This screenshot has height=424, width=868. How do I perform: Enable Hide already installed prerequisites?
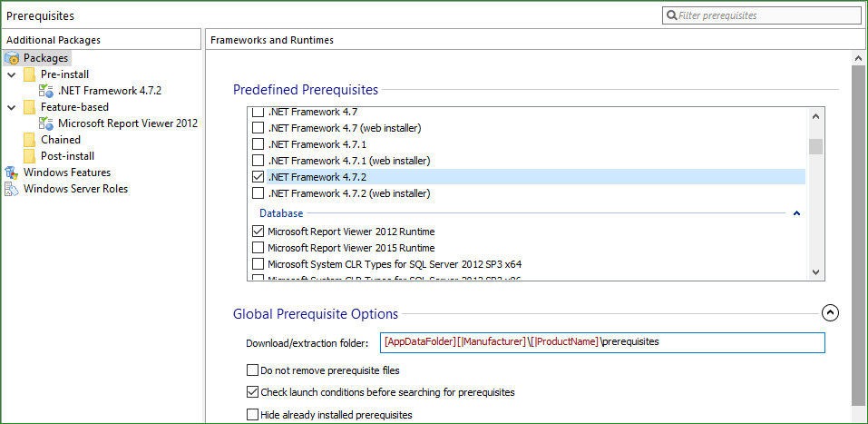click(252, 415)
